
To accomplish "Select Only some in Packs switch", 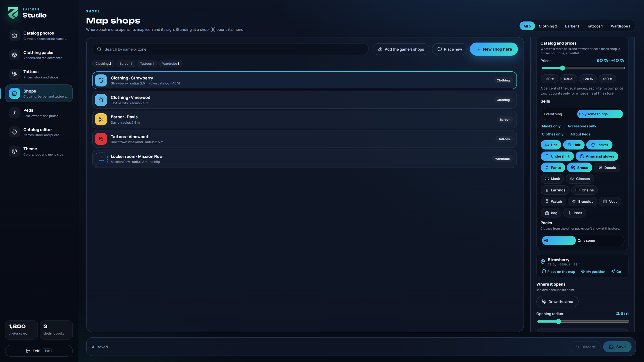I will (599, 241).
